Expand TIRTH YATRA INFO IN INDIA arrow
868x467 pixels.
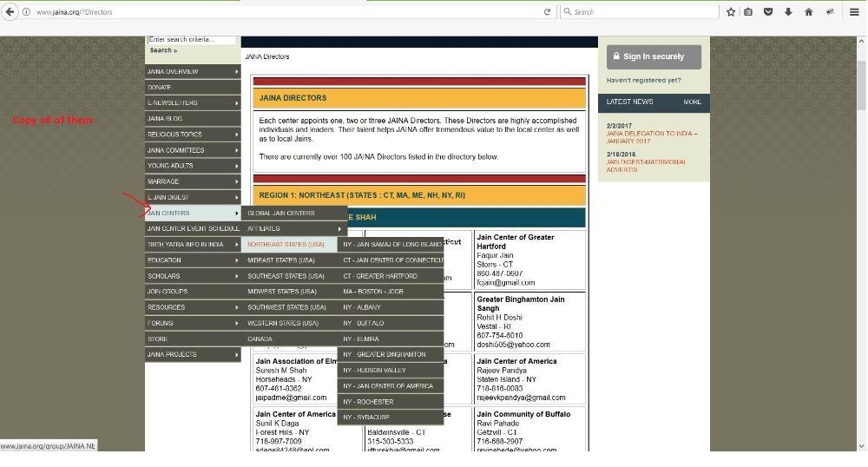tap(236, 244)
